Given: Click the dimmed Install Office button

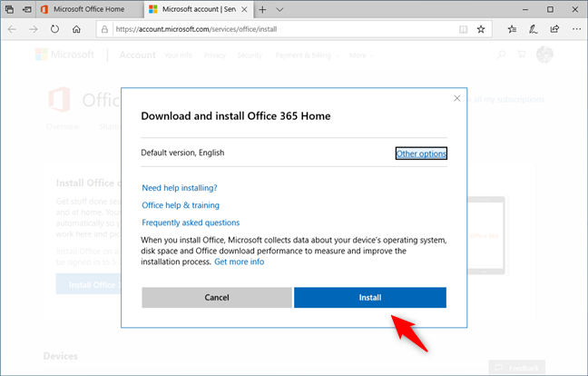Looking at the screenshot, I should [89, 285].
